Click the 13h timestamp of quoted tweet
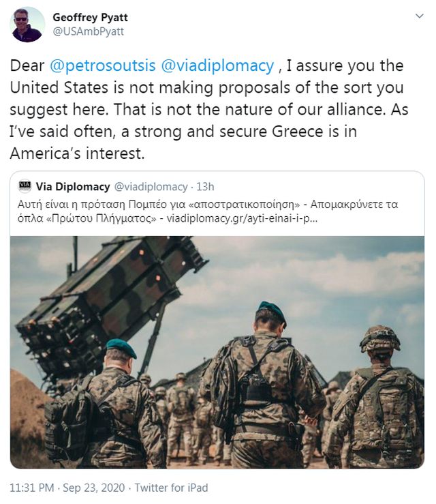The image size is (436, 504). [204, 186]
